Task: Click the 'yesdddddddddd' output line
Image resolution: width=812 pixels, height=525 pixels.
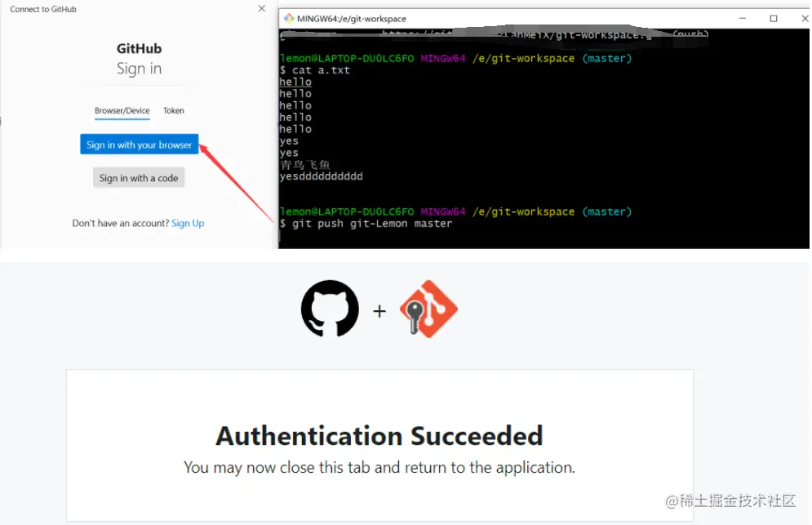Action: click(x=321, y=176)
